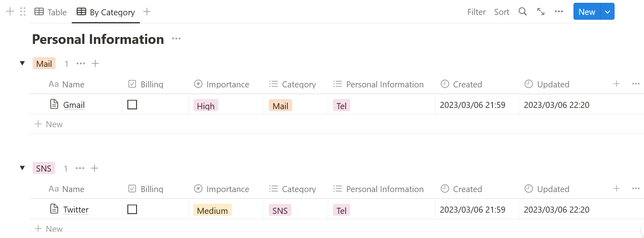Viewport: 644px width, 238px height.
Task: Click the open-as-full-page arrows icon
Action: click(x=541, y=12)
